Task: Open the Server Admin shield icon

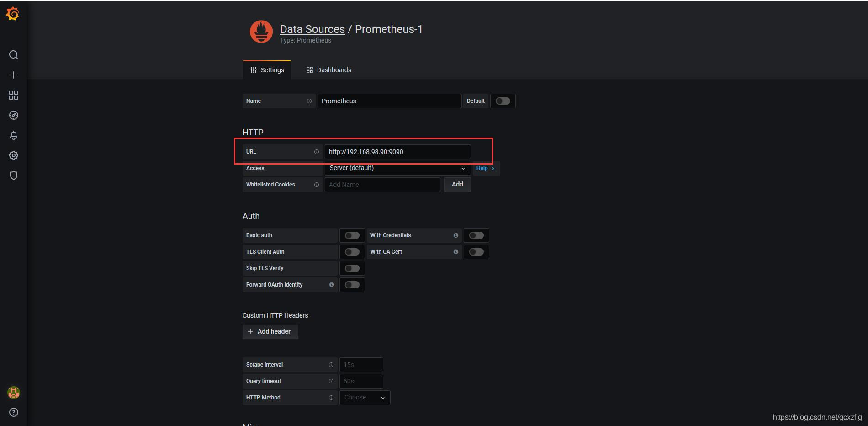Action: coord(14,176)
